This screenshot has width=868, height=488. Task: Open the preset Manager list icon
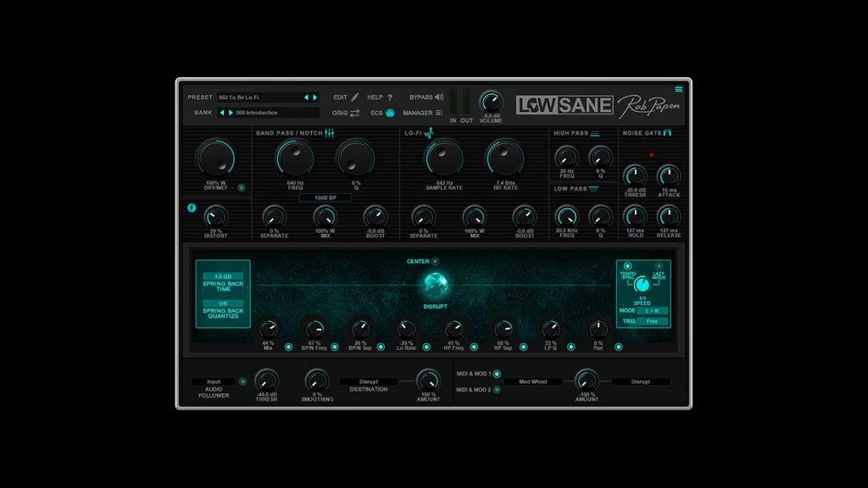pyautogui.click(x=439, y=113)
